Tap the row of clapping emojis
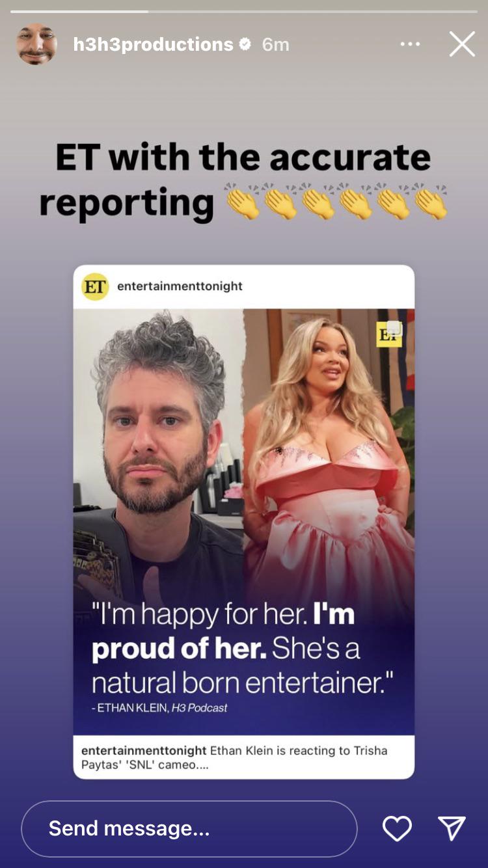The height and width of the screenshot is (868, 488). tap(336, 202)
